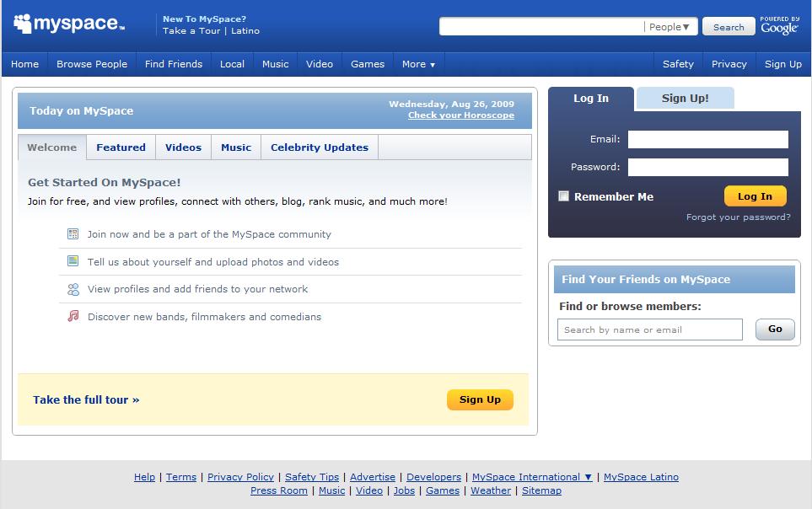
Task: Open Privacy in the navigation bar
Action: coord(729,64)
